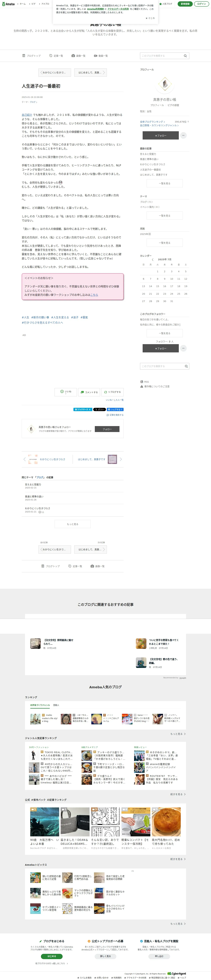Open the スパムを報告 footer link

point(85,978)
